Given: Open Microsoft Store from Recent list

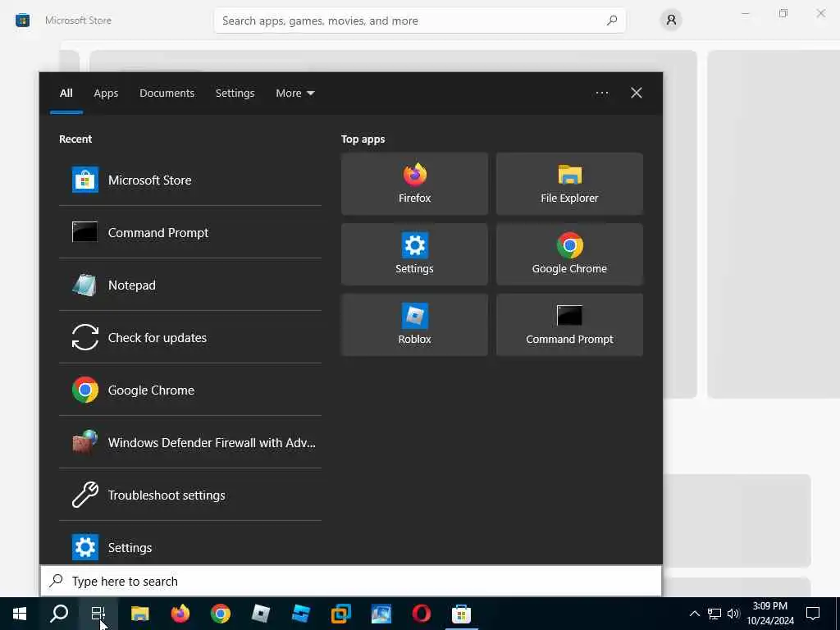Looking at the screenshot, I should click(x=190, y=180).
